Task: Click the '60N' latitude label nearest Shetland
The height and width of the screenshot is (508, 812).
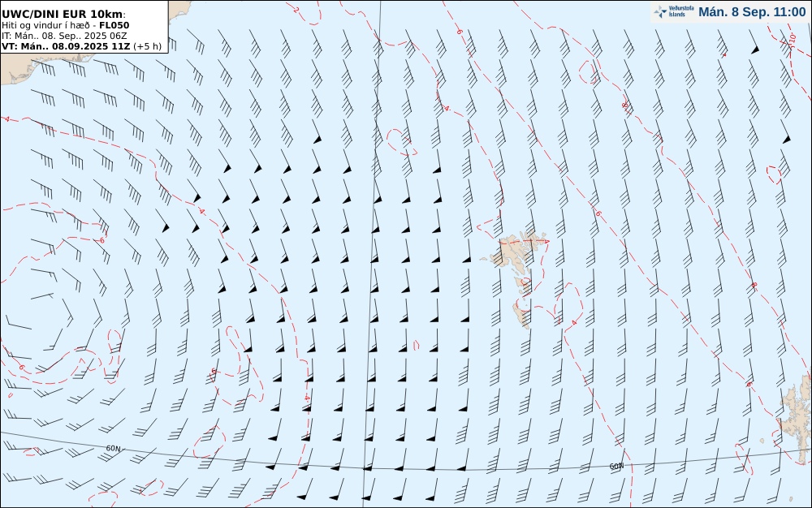Action: 616,466
